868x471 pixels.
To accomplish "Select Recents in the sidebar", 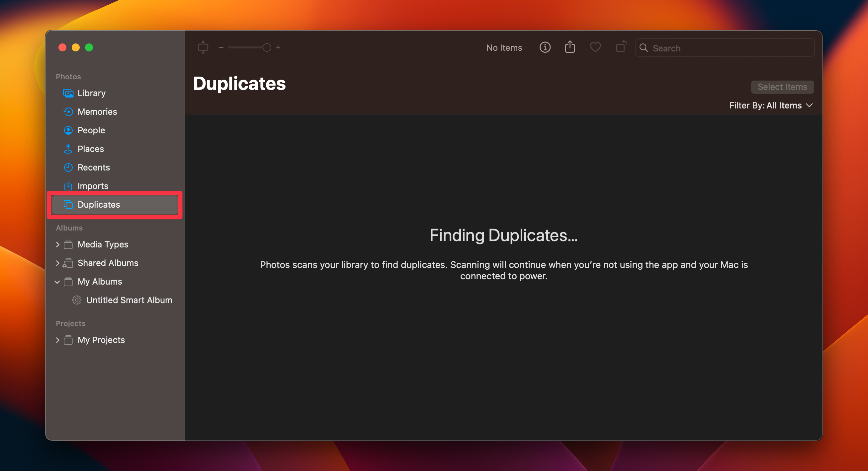I will (x=94, y=167).
